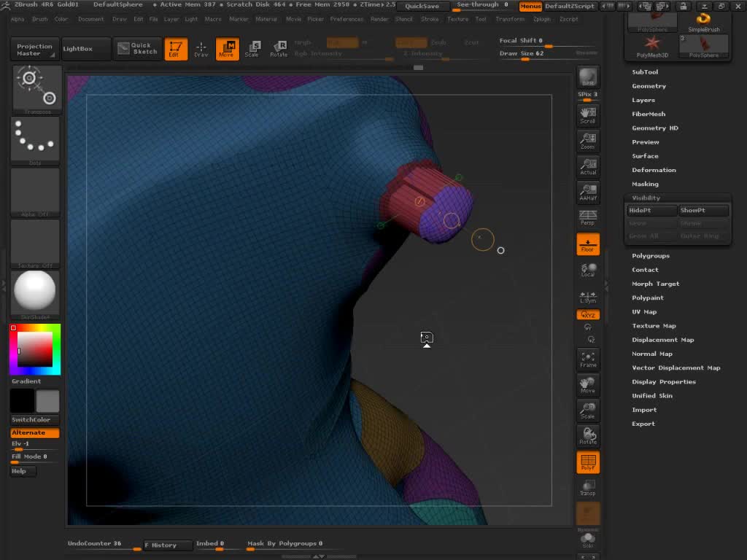
Task: Click the Export button
Action: (643, 424)
